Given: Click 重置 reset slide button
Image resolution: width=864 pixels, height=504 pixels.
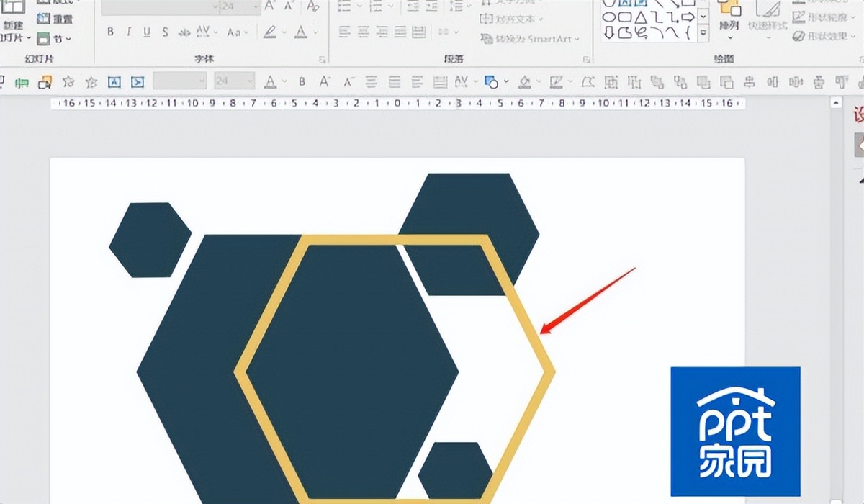Looking at the screenshot, I should click(x=55, y=18).
